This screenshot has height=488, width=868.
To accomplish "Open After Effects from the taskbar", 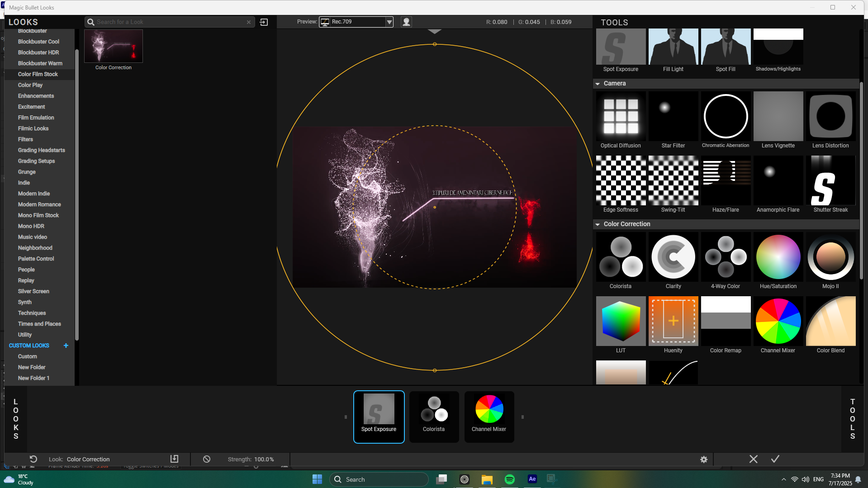I will pos(532,479).
